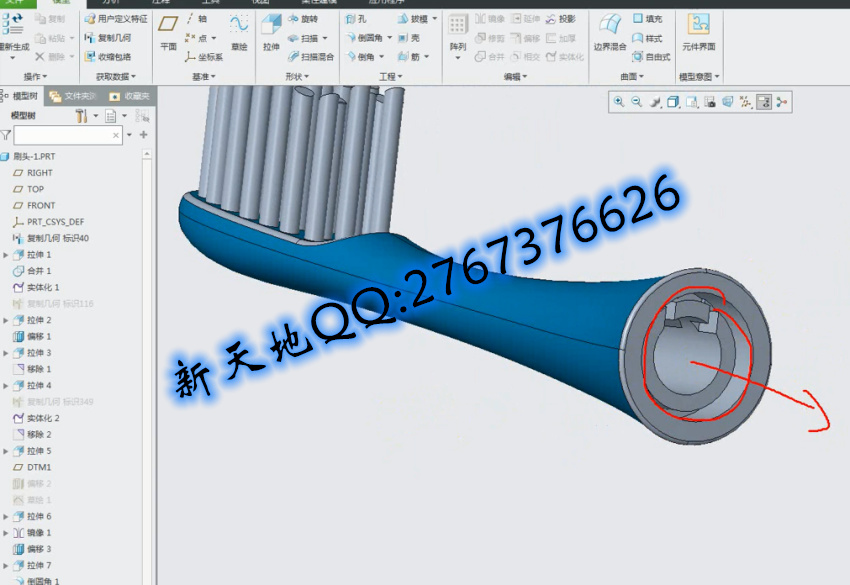This screenshot has height=585, width=850.
Task: Toggle spin center display icon
Action: click(x=781, y=102)
